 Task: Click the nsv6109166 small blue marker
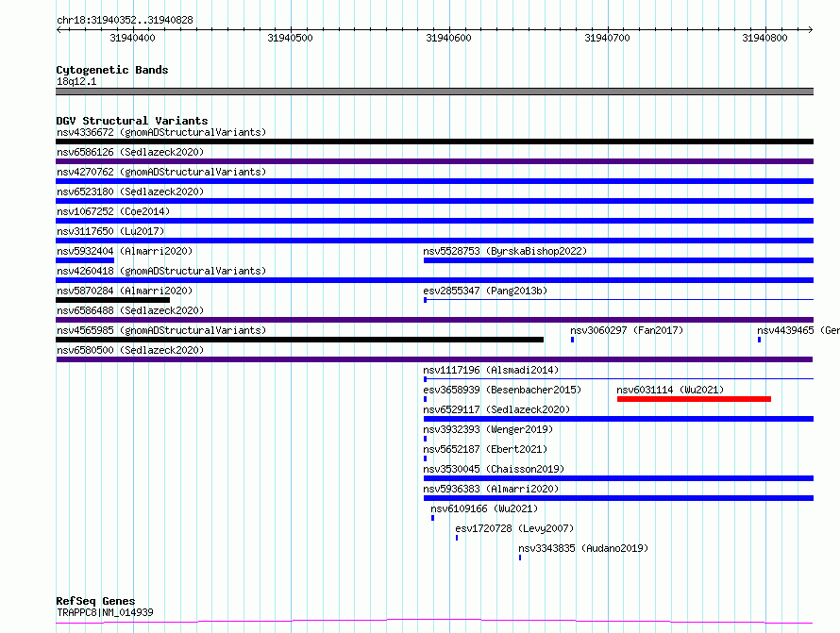tap(433, 518)
